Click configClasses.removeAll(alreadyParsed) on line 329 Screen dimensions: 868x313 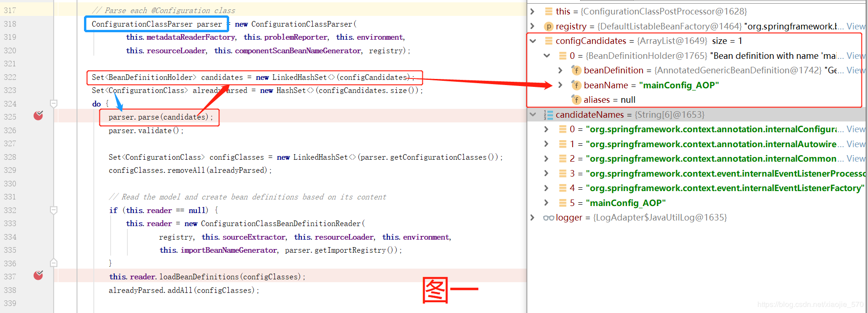pyautogui.click(x=190, y=170)
